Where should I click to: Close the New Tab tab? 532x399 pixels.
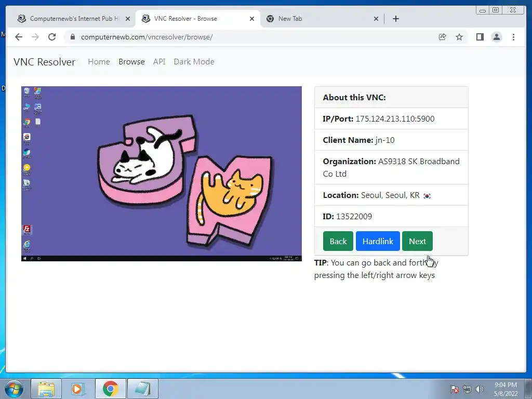pyautogui.click(x=376, y=19)
